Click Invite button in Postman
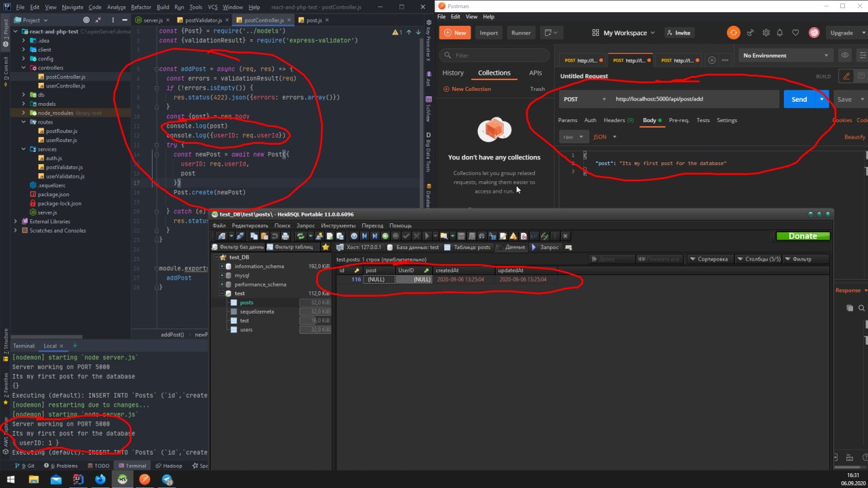The image size is (868, 488). coord(678,33)
